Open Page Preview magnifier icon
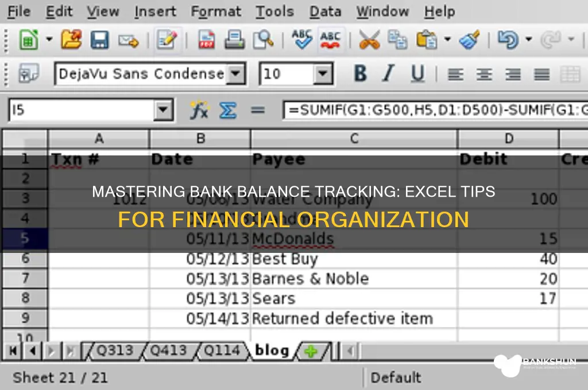 (x=263, y=40)
